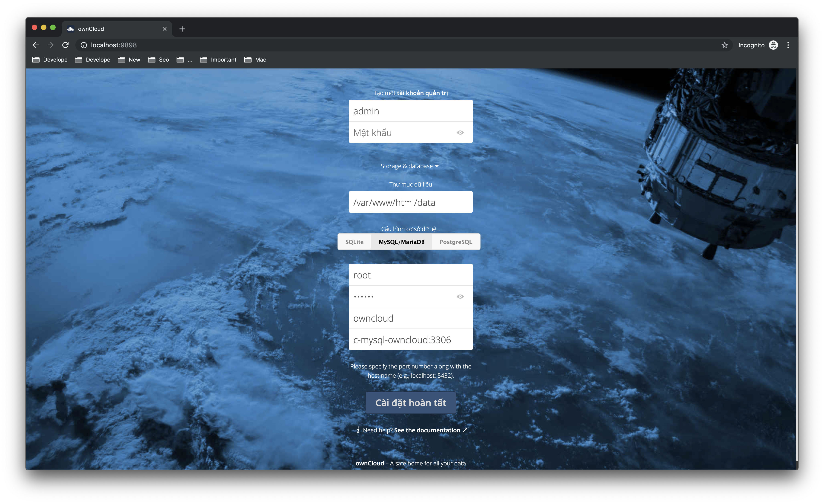Click the Incognito profile icon
Screen dimensions: 824x504
[x=773, y=45]
